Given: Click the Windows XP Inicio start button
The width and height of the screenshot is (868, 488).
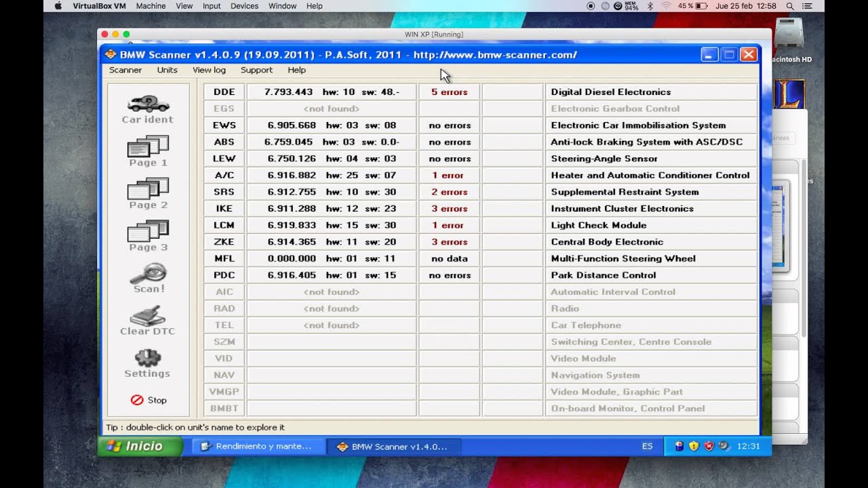Looking at the screenshot, I should 141,446.
